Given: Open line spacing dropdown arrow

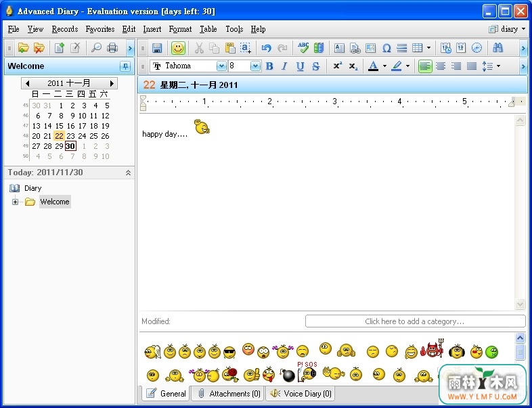Looking at the screenshot, I should pyautogui.click(x=498, y=66).
